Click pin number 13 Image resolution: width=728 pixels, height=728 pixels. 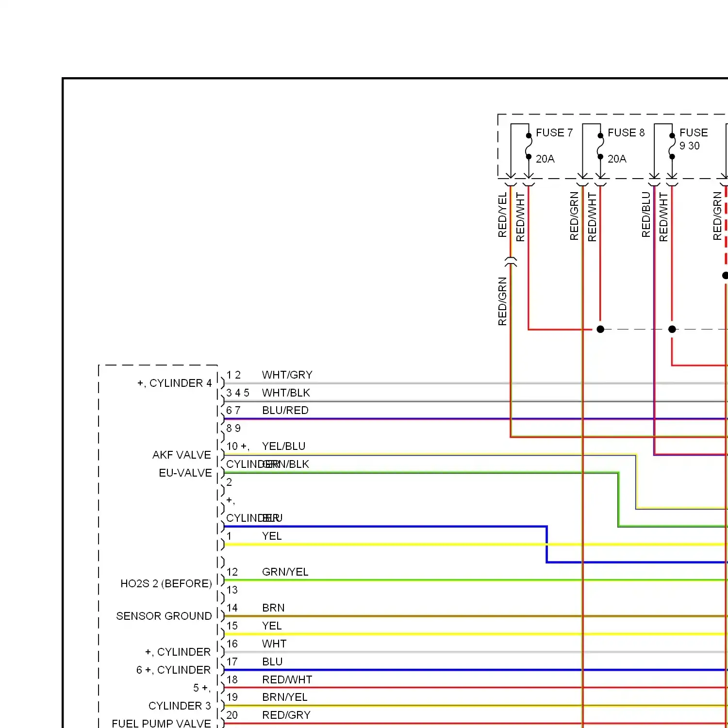click(x=232, y=590)
